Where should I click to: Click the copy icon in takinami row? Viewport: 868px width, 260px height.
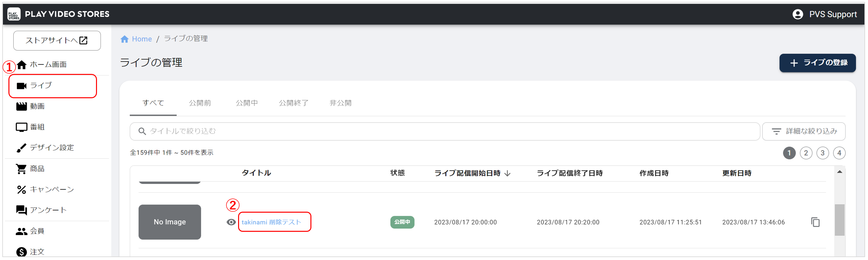pyautogui.click(x=815, y=222)
